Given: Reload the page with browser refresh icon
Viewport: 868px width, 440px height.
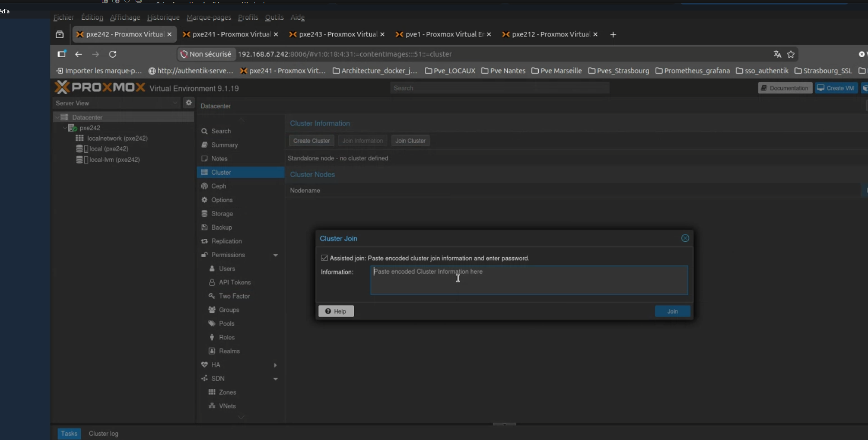Looking at the screenshot, I should (x=113, y=54).
